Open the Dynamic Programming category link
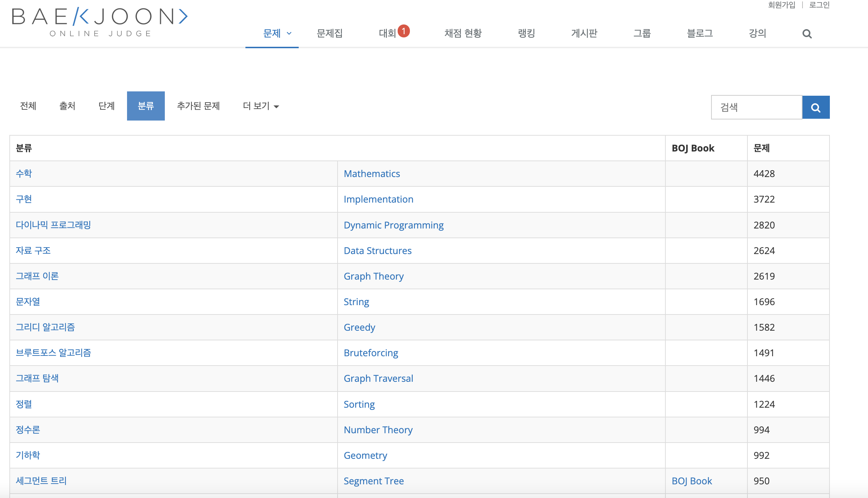Viewport: 868px width, 498px height. [393, 225]
